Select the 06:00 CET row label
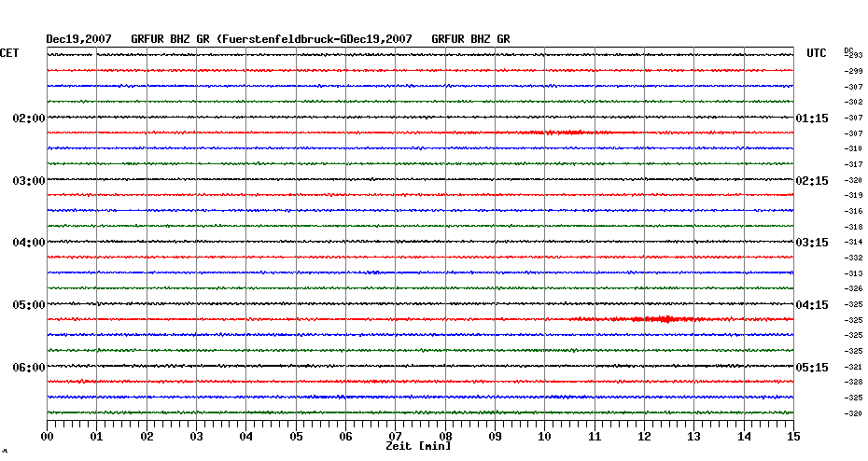 click(x=29, y=368)
